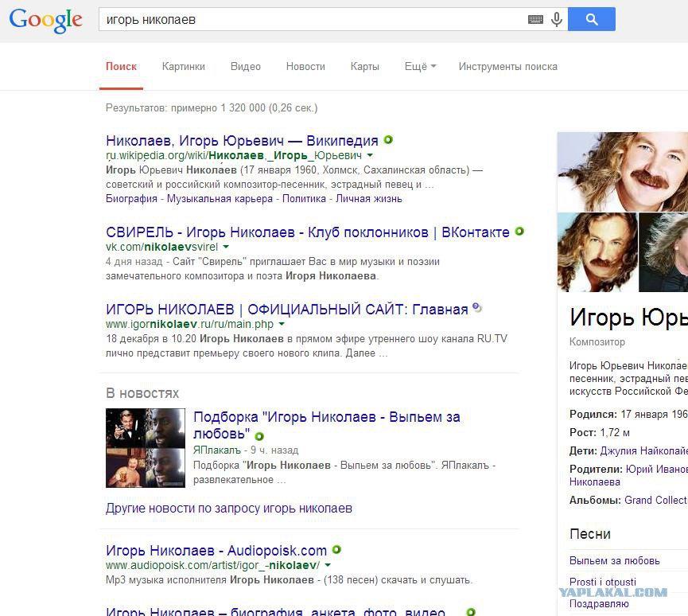Open the Юрий Иванов parent link

[657, 470]
